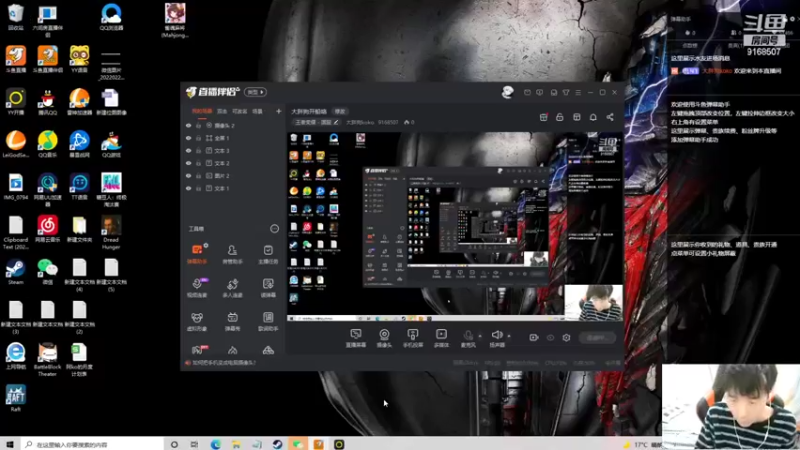The image size is (800, 450).
Task: Open the 房管助手 tool icon
Action: [x=232, y=254]
